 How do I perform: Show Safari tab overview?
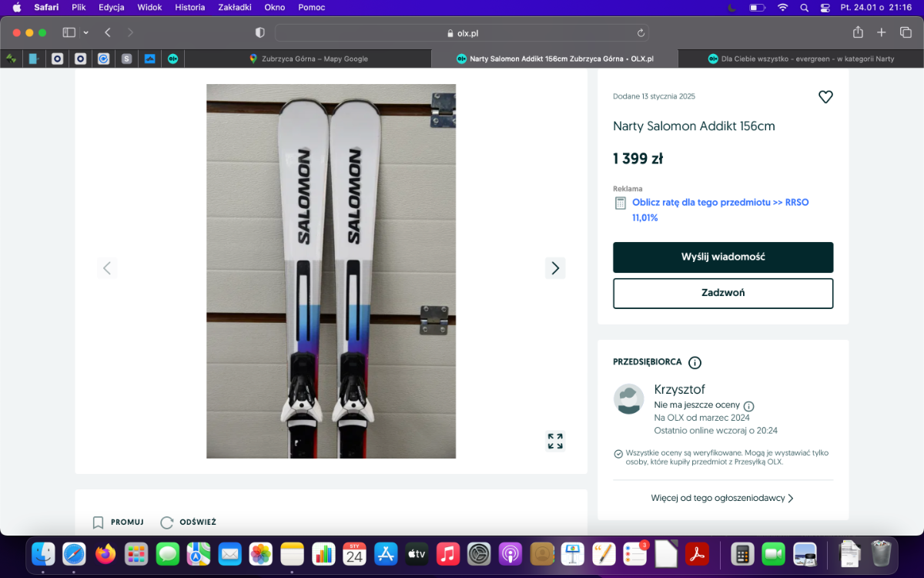click(906, 32)
